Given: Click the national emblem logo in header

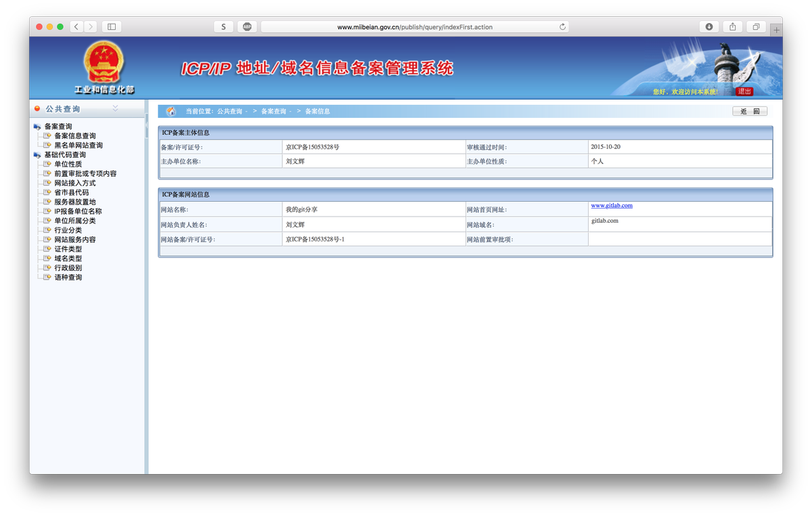Looking at the screenshot, I should pos(104,62).
